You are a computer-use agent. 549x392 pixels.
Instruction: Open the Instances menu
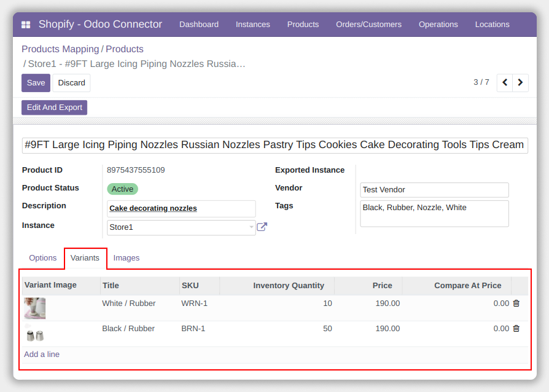pyautogui.click(x=253, y=25)
